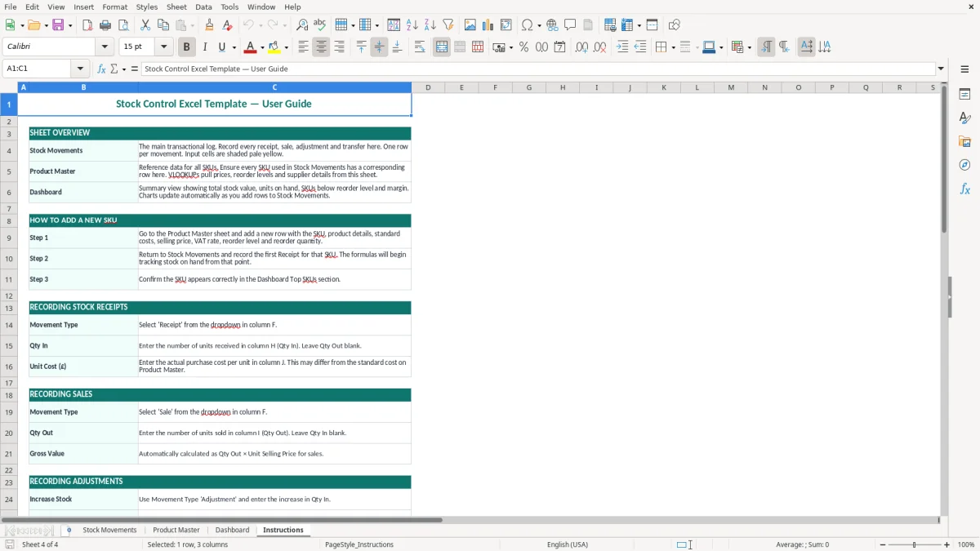Screen dimensions: 980x551
Task: Click Increase Indent icon
Action: coord(622,47)
